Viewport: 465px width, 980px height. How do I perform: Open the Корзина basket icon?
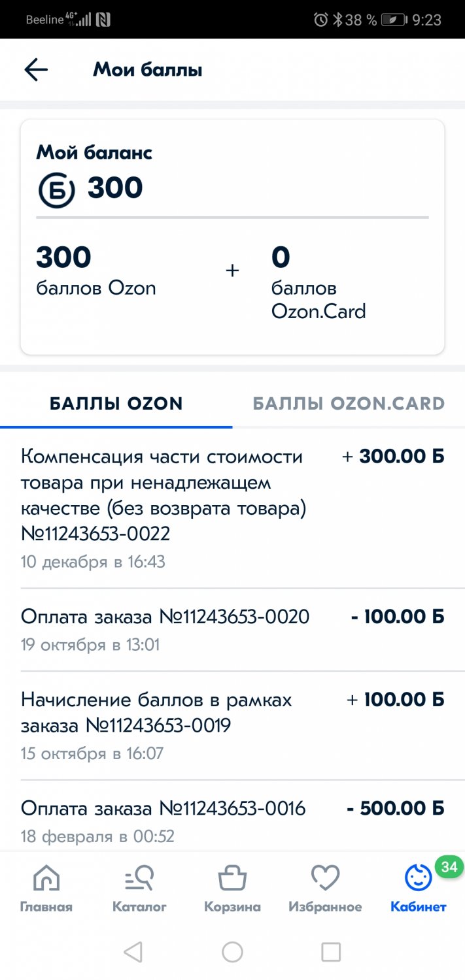point(232,879)
